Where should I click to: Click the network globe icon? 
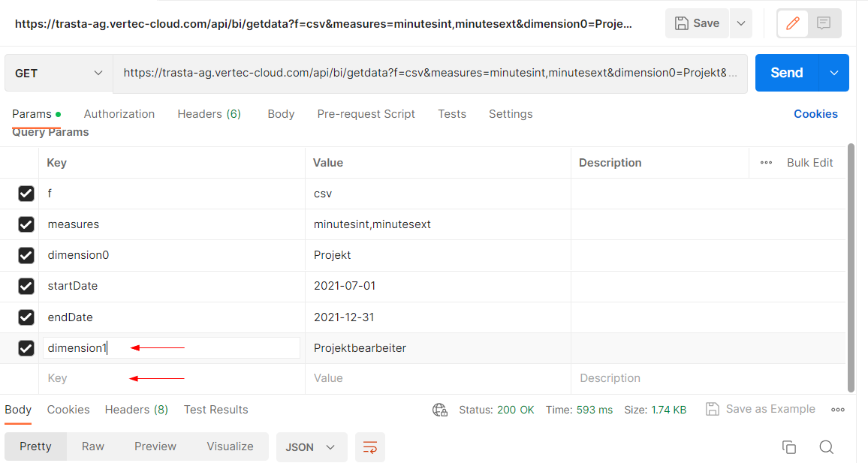(x=440, y=410)
